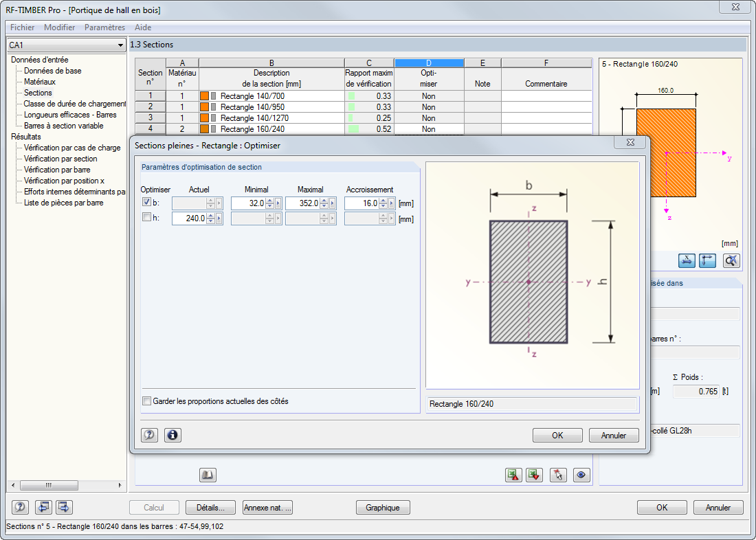Click the Graphique button
The height and width of the screenshot is (540, 756).
[383, 507]
